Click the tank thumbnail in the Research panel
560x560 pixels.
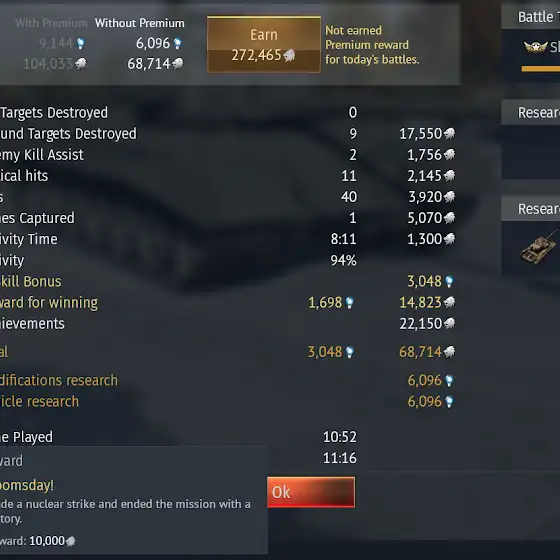pos(539,246)
